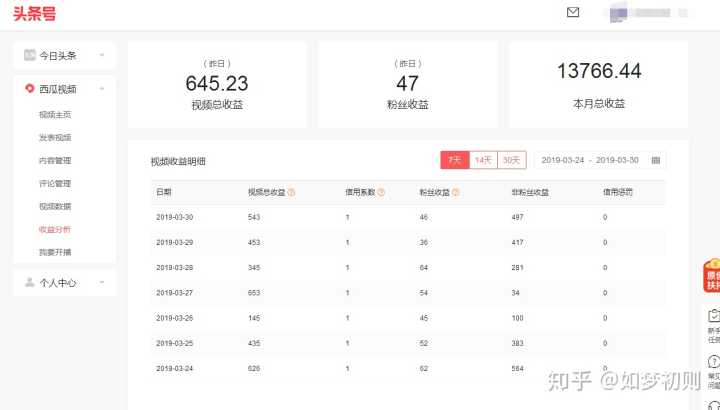Screen dimensions: 720x410
Task: Open the question mark help icon on right edge
Action: pyautogui.click(x=714, y=361)
